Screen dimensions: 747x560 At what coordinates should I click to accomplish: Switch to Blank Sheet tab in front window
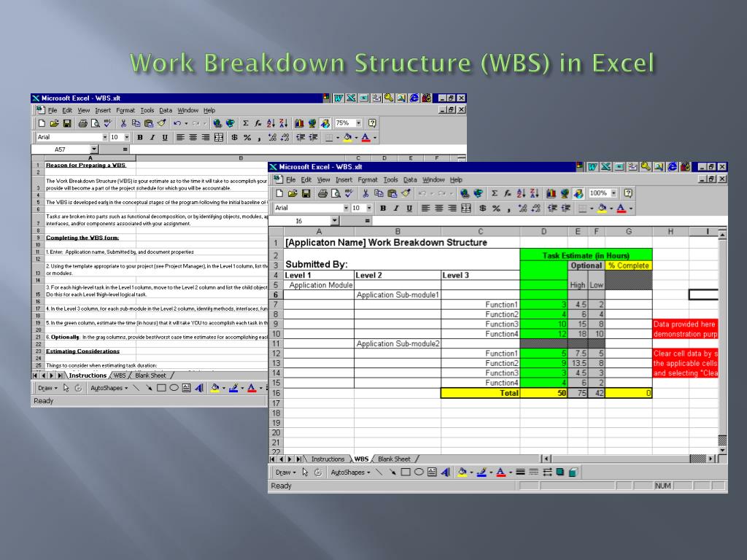[394, 459]
